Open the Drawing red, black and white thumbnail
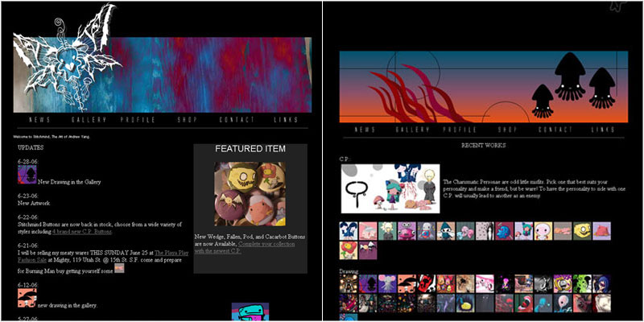 (x=427, y=284)
